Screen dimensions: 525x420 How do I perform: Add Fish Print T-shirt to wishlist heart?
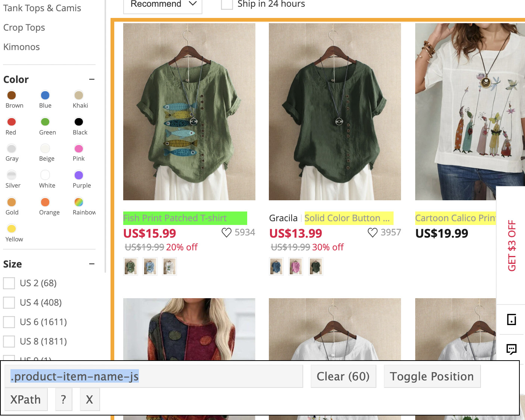coord(226,232)
